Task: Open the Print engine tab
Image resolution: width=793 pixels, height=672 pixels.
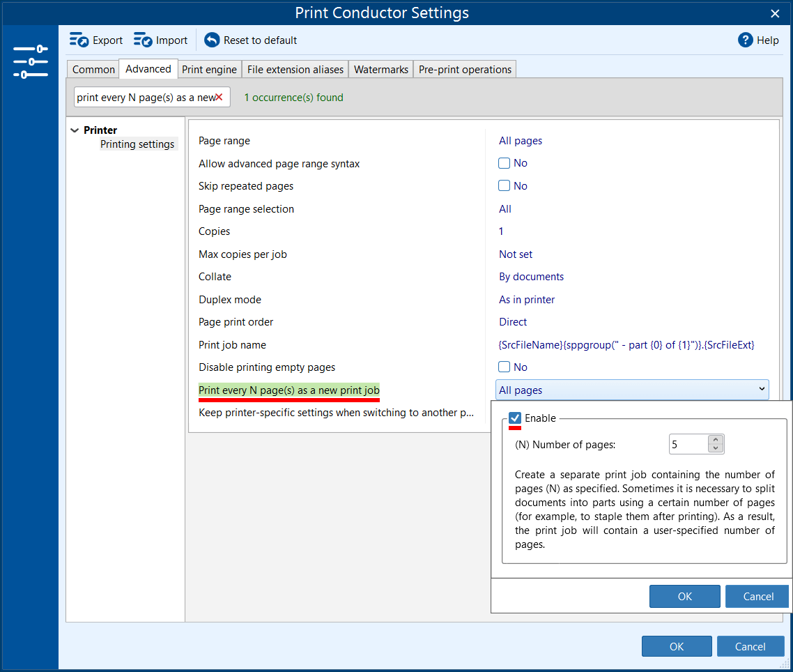Action: (x=210, y=70)
